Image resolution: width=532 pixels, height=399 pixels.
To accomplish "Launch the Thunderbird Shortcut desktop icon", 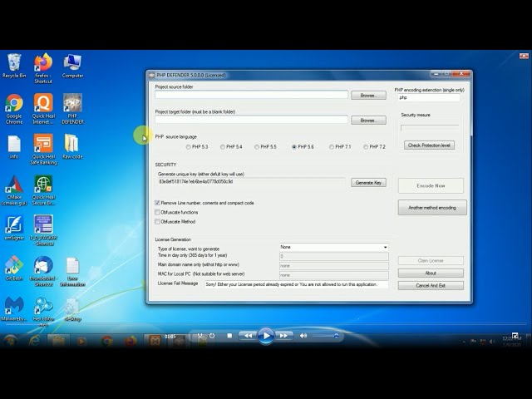I will (x=43, y=271).
